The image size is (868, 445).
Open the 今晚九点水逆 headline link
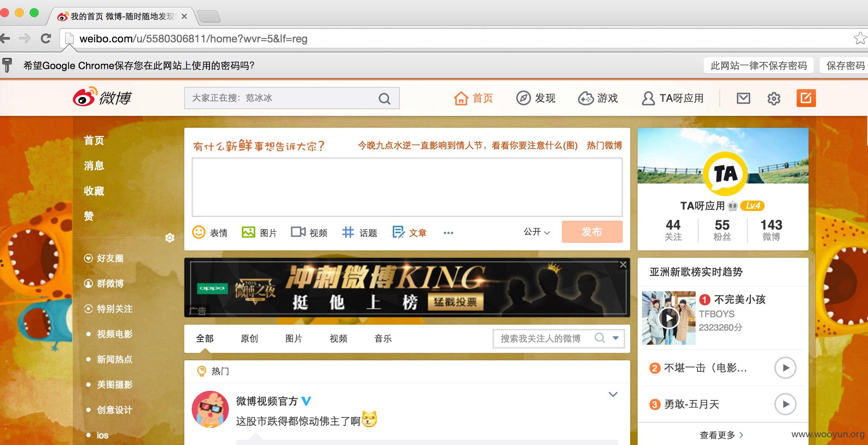coord(468,145)
